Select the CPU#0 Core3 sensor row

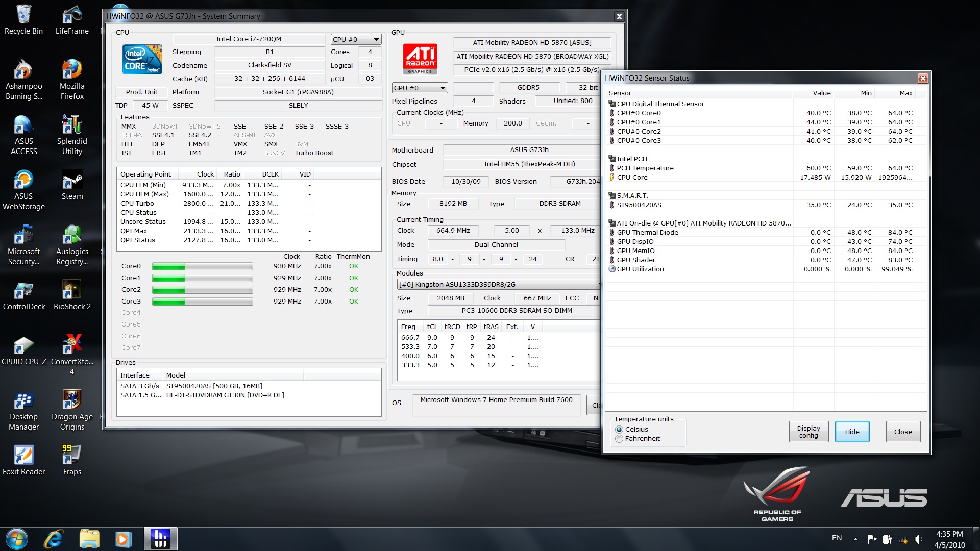(761, 140)
